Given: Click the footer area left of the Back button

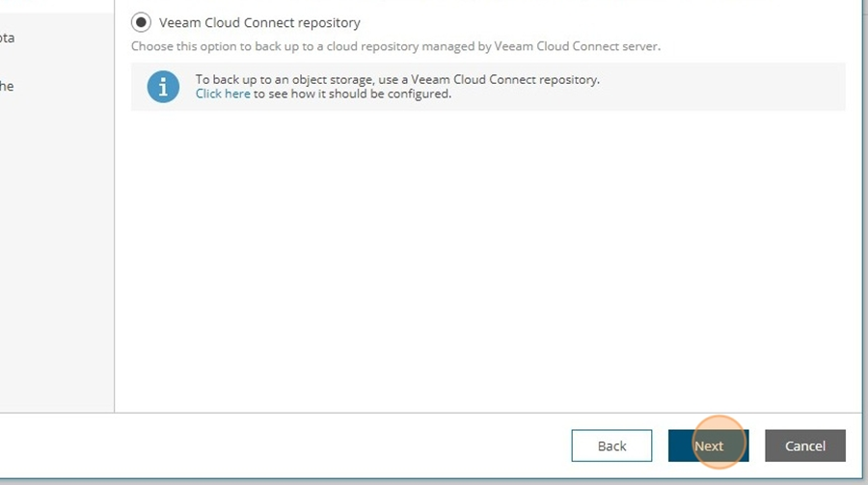Looking at the screenshot, I should point(277,445).
